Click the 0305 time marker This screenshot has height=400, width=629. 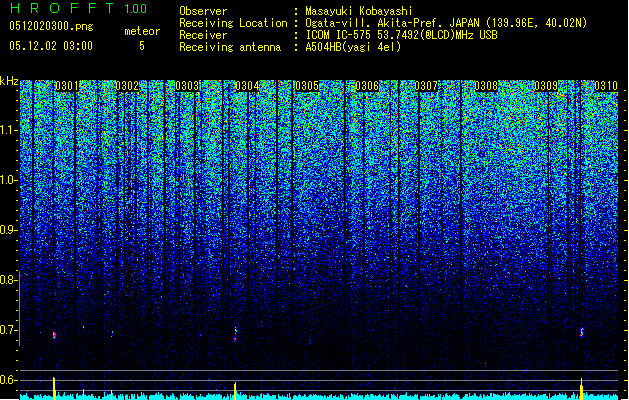point(307,86)
